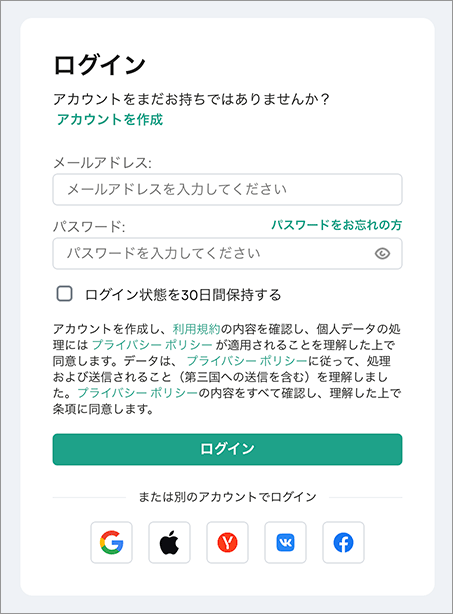Open the 利用規約 terms link
The height and width of the screenshot is (614, 453).
coord(197,329)
